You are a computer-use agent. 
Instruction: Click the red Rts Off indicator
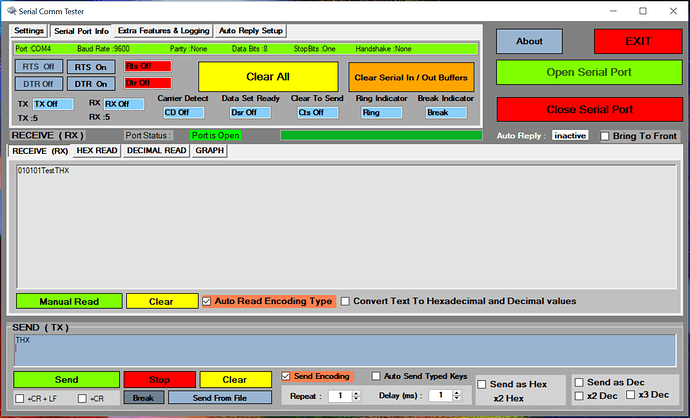147,66
